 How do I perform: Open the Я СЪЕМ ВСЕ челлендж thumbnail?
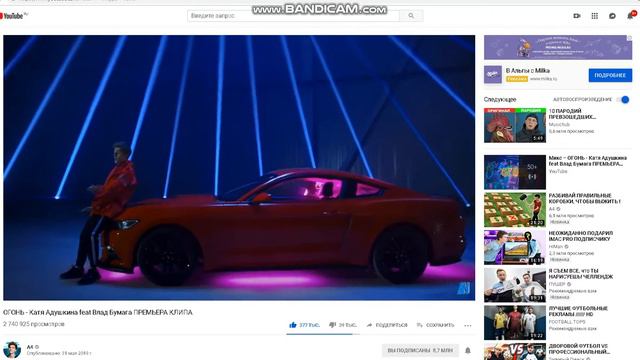[x=515, y=285]
